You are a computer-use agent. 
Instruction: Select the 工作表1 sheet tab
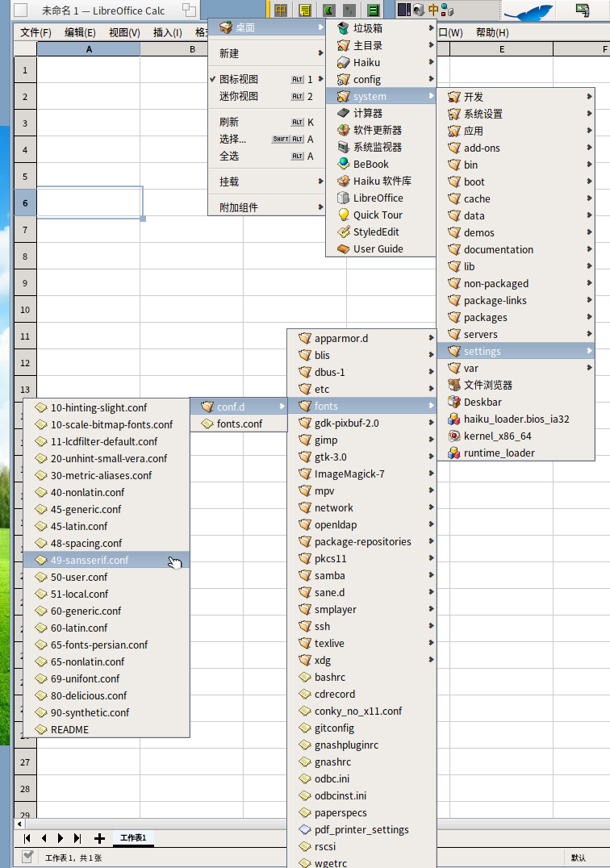click(133, 838)
